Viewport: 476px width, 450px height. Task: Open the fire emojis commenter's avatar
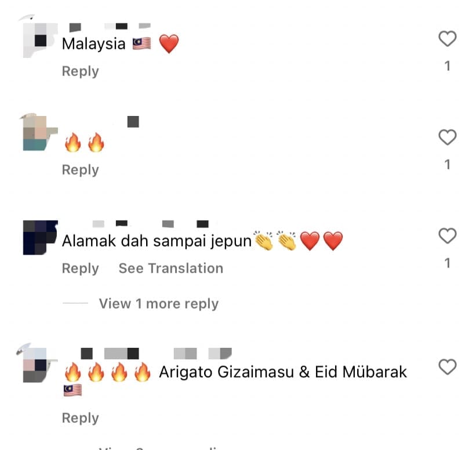(x=41, y=133)
